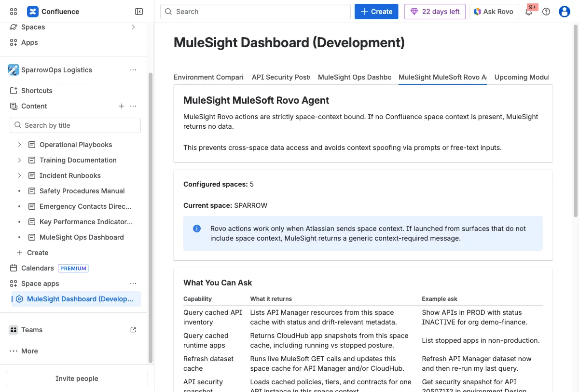Image resolution: width=579 pixels, height=392 pixels.
Task: Open the app switcher grid icon
Action: click(x=14, y=12)
